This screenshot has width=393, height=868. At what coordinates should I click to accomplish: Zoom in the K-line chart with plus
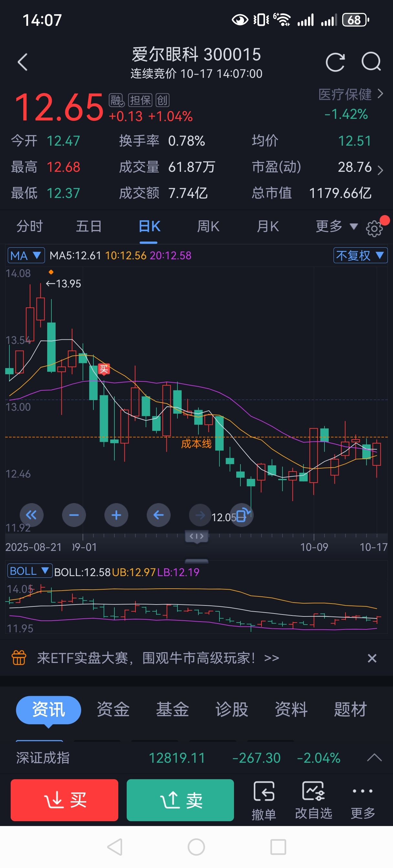(116, 515)
